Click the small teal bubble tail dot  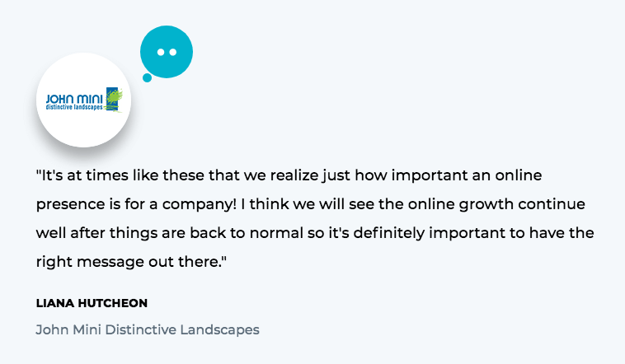[147, 78]
